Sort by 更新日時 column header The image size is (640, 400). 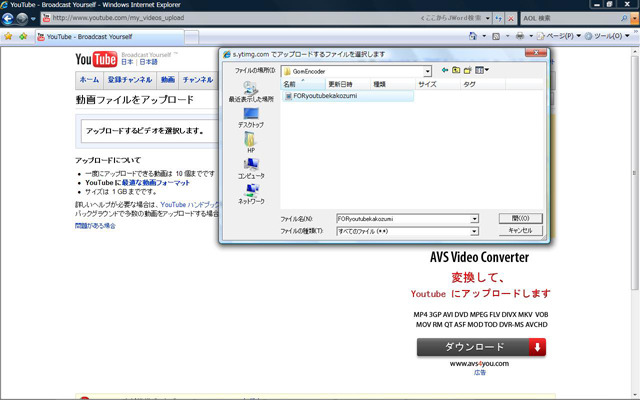[348, 84]
